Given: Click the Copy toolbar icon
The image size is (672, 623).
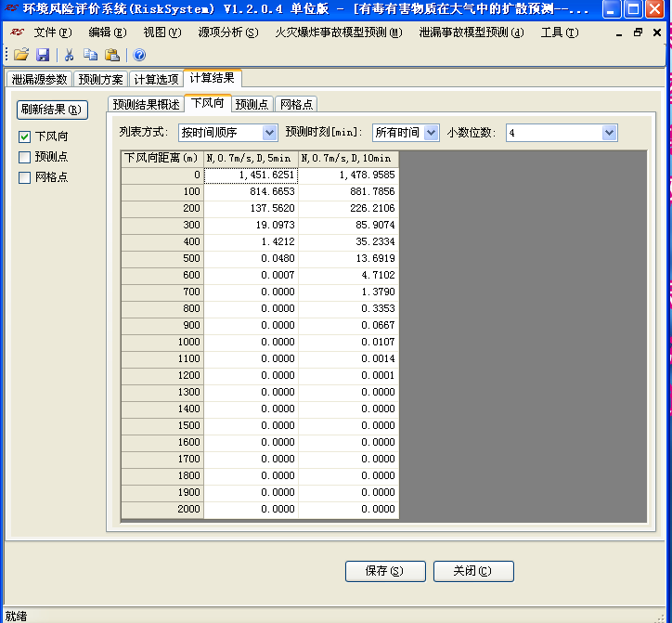Looking at the screenshot, I should [90, 55].
